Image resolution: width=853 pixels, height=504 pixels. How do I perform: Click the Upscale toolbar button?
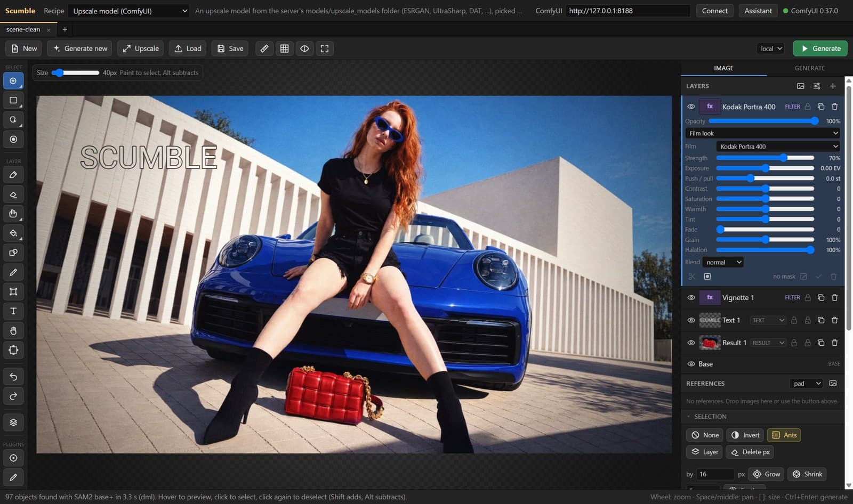pos(141,48)
